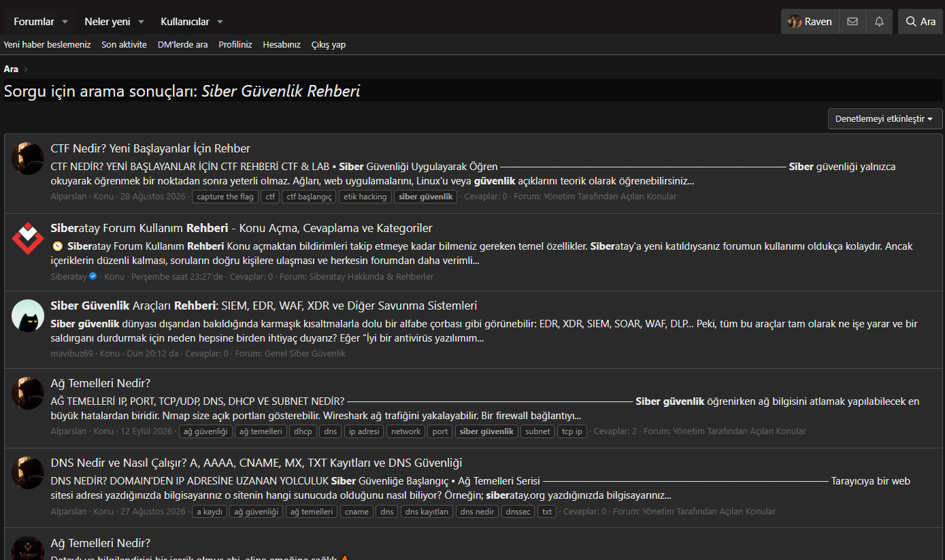Click the etik hacking tag
This screenshot has width=945, height=560.
pyautogui.click(x=365, y=197)
